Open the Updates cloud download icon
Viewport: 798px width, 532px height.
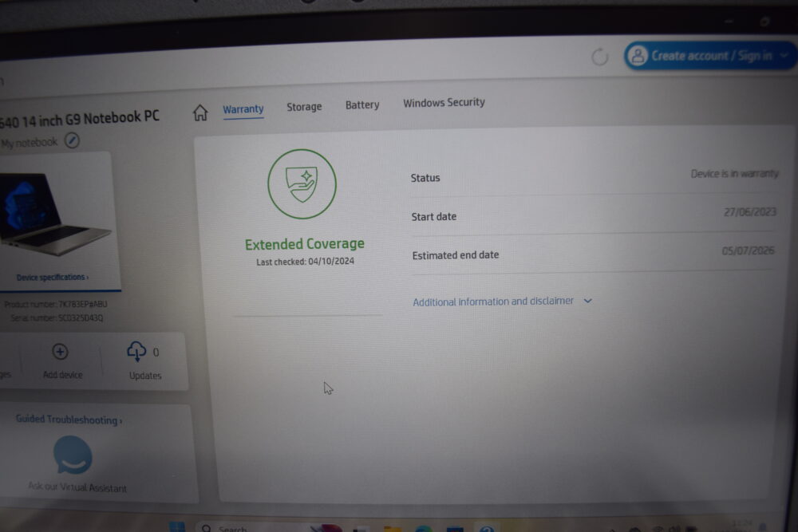pyautogui.click(x=136, y=352)
